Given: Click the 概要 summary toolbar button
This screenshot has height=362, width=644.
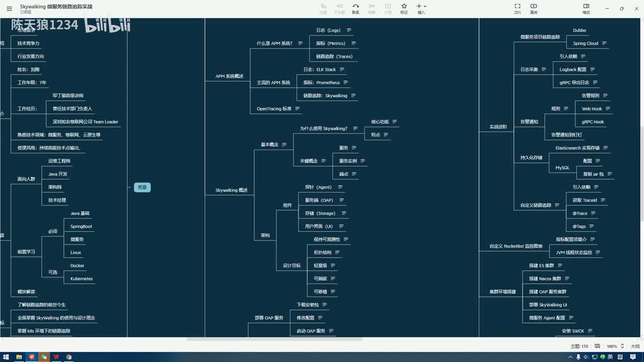Looking at the screenshot, I should [x=372, y=9].
